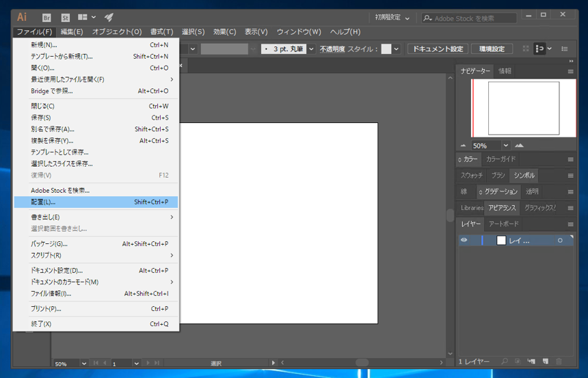Screen dimensions: 588x378
Task: Click the align to selection icon in control bar
Action: 539,49
